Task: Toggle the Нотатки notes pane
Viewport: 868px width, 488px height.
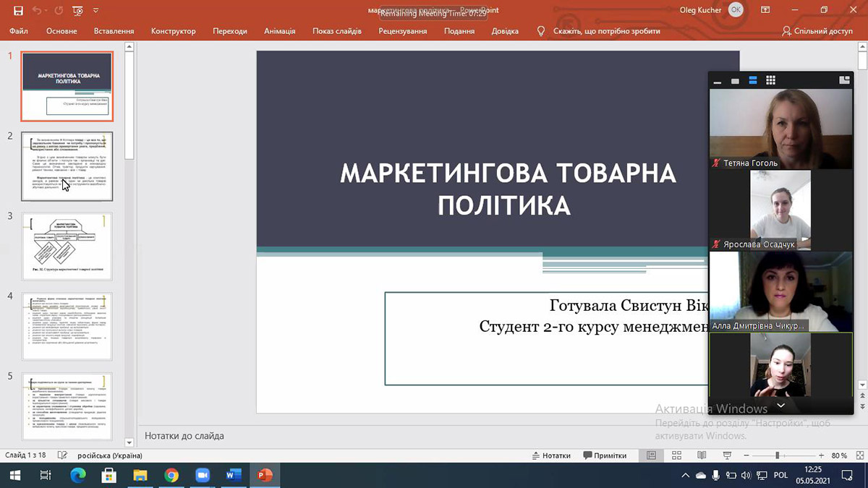Action: 550,455
